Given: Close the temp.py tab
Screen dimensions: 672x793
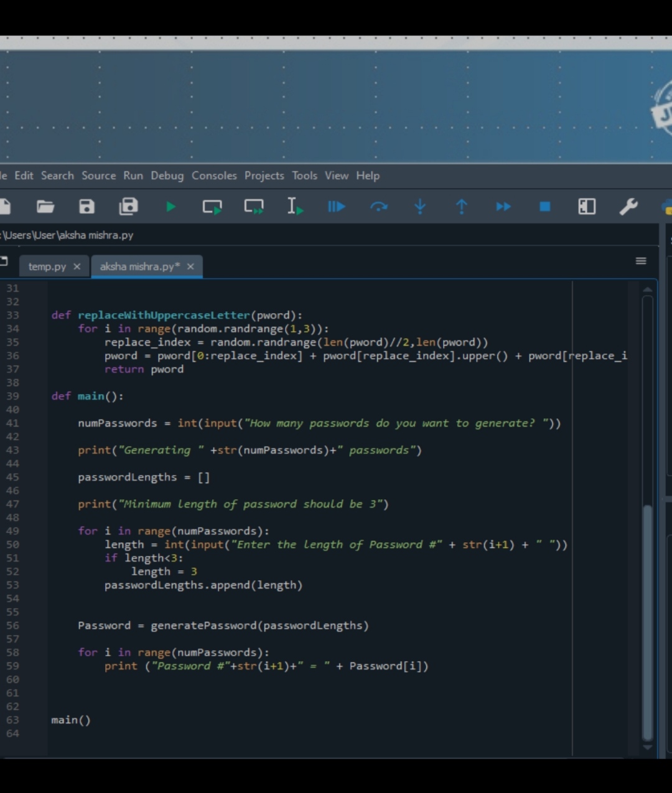Looking at the screenshot, I should click(x=77, y=266).
